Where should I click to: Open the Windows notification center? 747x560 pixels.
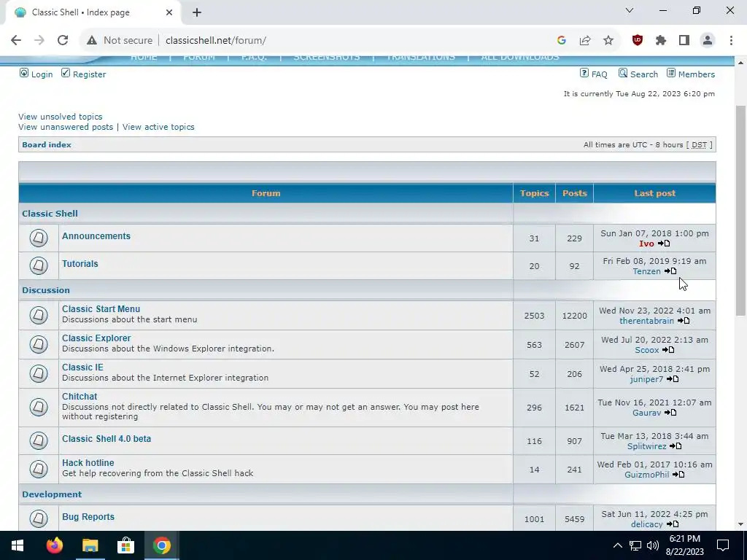723,545
